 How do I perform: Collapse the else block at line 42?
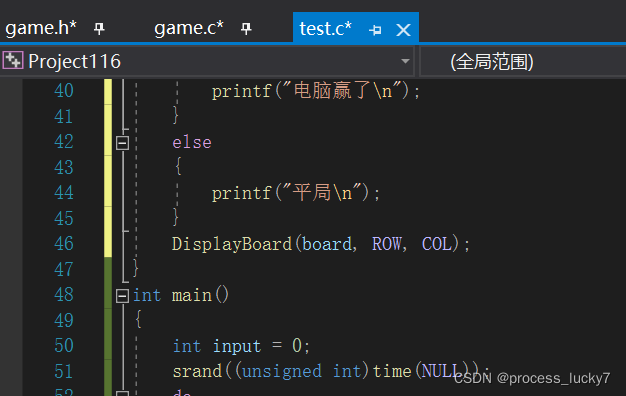122,143
